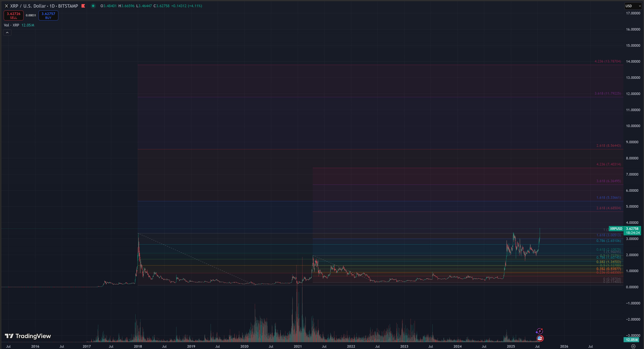
Task: Click the XRPUSD price label on axis
Action: (x=616, y=229)
